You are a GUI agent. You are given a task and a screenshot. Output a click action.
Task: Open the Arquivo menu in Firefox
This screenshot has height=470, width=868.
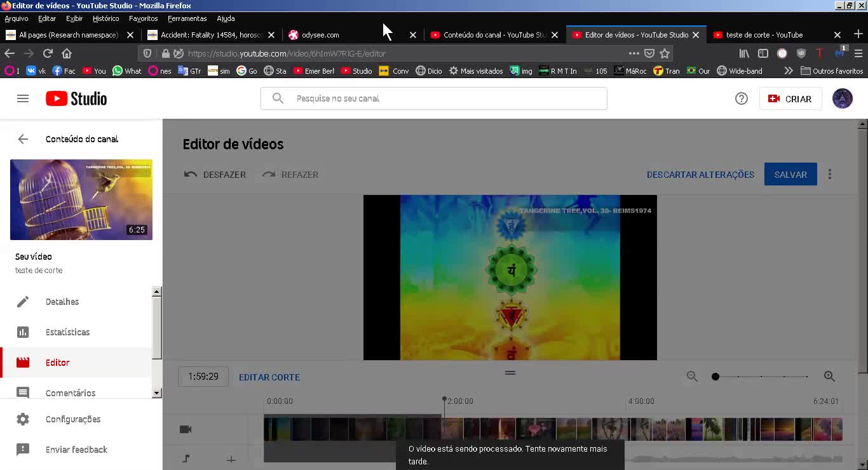tap(17, 18)
